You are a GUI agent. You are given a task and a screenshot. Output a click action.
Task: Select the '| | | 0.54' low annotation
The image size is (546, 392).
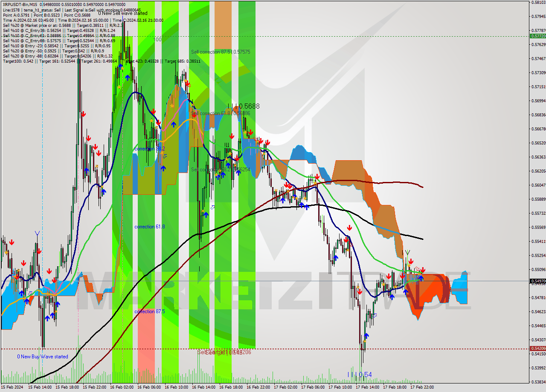(x=359, y=375)
